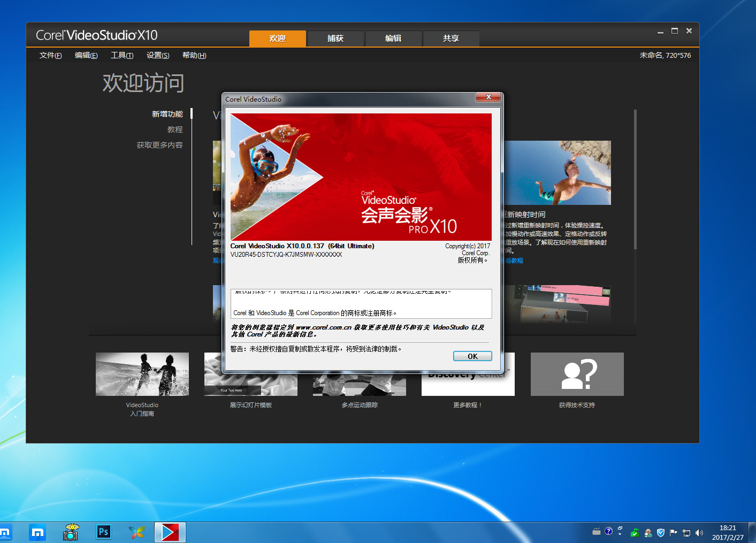Image resolution: width=756 pixels, height=543 pixels.
Task: Click the about dialog splash image
Action: [361, 177]
